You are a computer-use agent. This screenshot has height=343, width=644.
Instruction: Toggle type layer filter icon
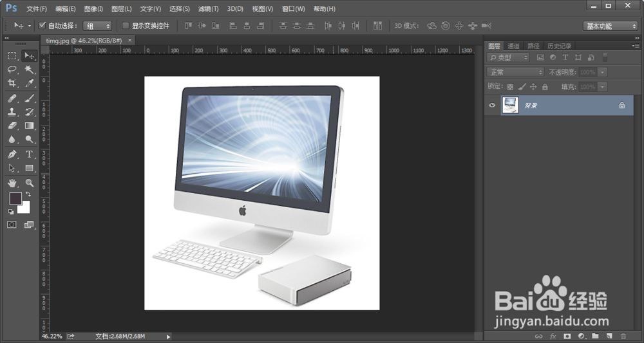(x=565, y=57)
